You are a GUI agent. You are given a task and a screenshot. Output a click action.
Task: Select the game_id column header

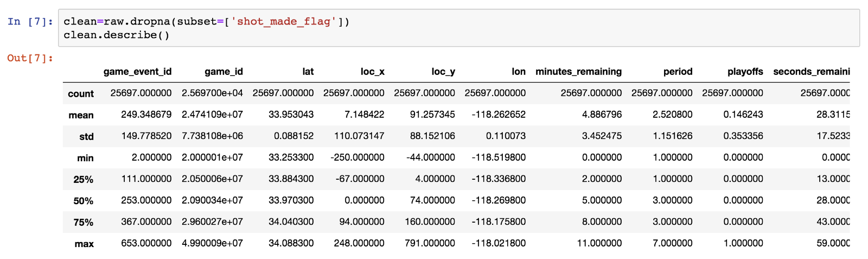(224, 72)
